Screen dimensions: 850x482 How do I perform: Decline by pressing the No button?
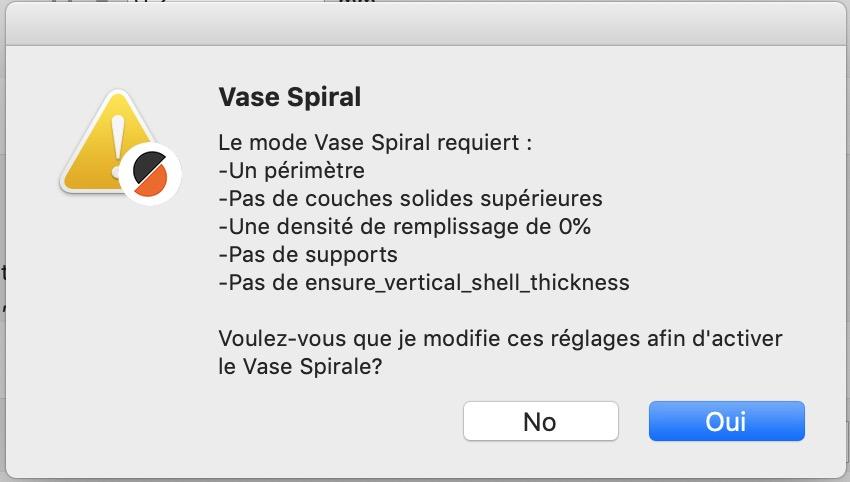(539, 421)
